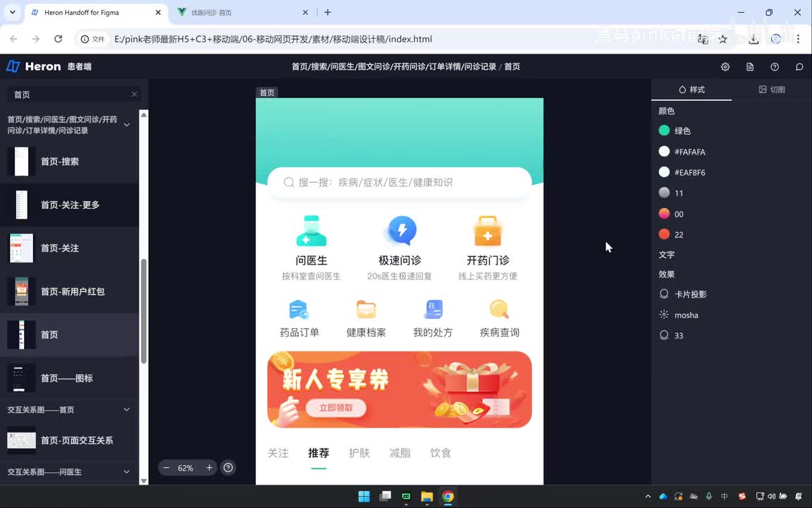Open the help question-mark icon in header
This screenshot has width=812, height=508.
pos(775,67)
